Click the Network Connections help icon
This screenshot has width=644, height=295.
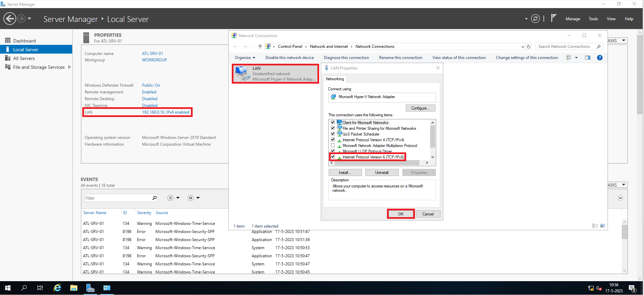tap(599, 58)
